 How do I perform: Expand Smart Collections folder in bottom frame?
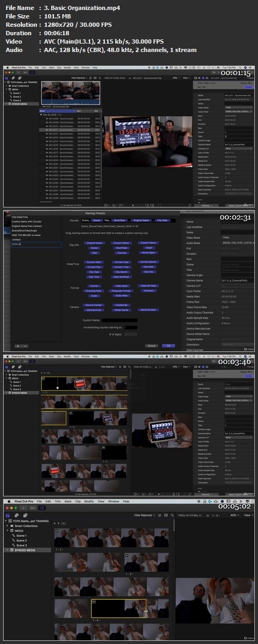(x=8, y=526)
